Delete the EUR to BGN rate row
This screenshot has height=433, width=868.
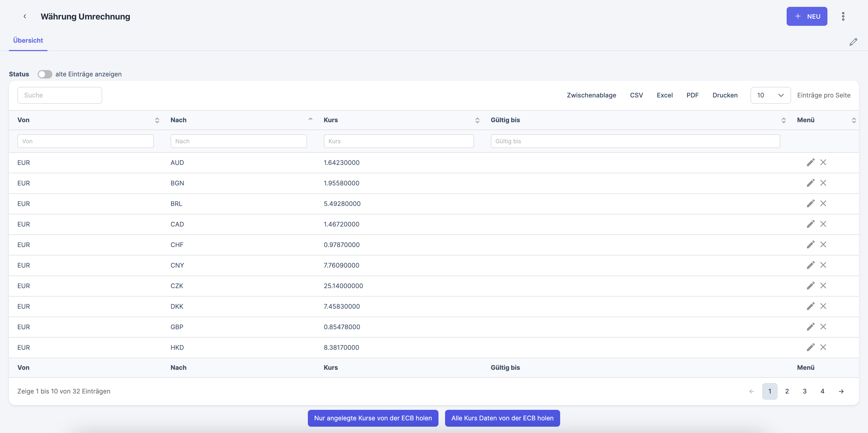click(x=823, y=183)
